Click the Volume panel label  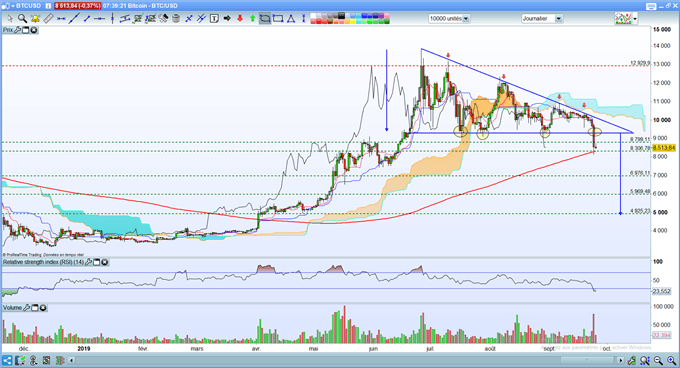[x=12, y=308]
